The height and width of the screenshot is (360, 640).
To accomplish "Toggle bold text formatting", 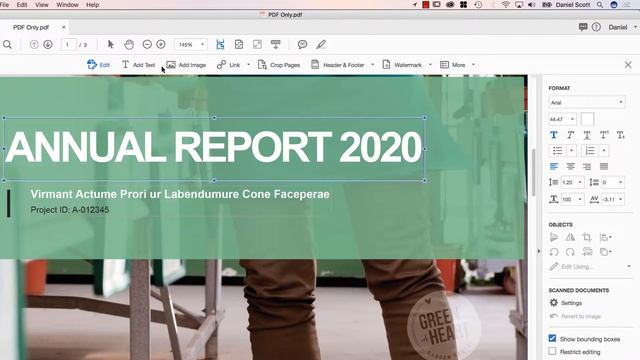I will click(553, 135).
